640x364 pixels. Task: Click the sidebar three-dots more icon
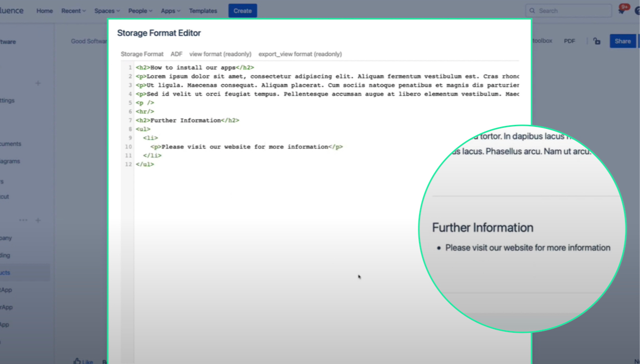pyautogui.click(x=23, y=220)
